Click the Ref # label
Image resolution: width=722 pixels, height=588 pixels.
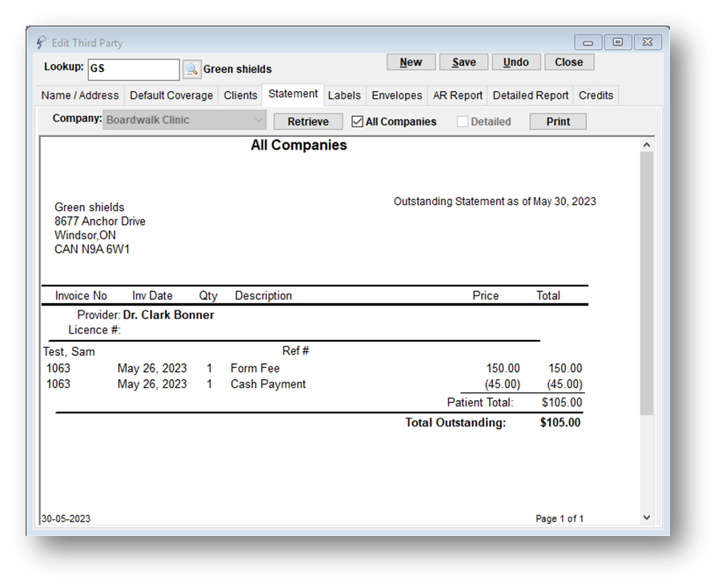click(x=295, y=350)
